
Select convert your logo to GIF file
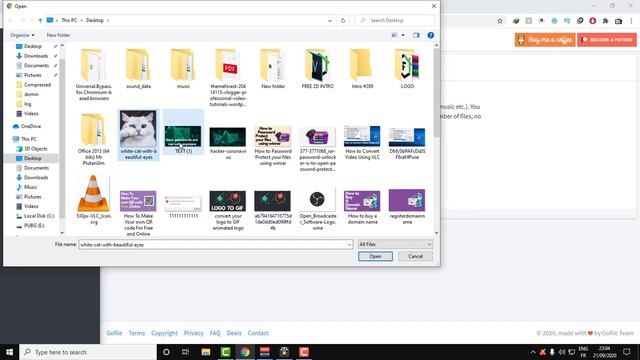pyautogui.click(x=228, y=210)
